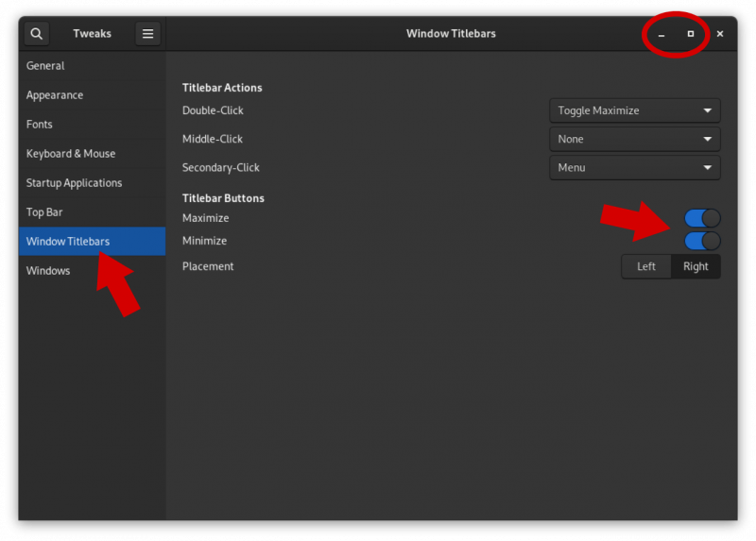
Task: Switch to Startup Applications
Action: (92, 183)
